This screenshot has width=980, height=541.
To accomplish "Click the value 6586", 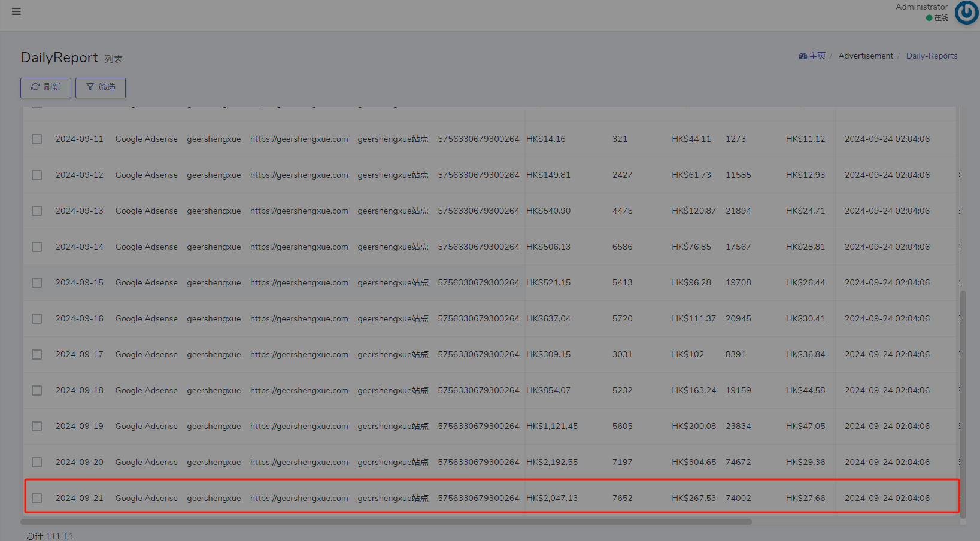I will [622, 247].
